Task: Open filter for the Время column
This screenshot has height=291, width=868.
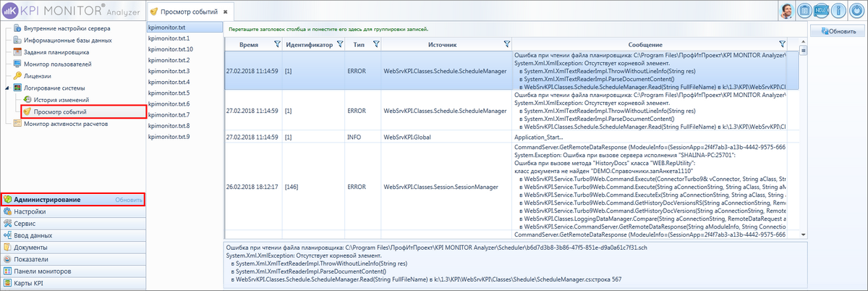Action: click(278, 44)
